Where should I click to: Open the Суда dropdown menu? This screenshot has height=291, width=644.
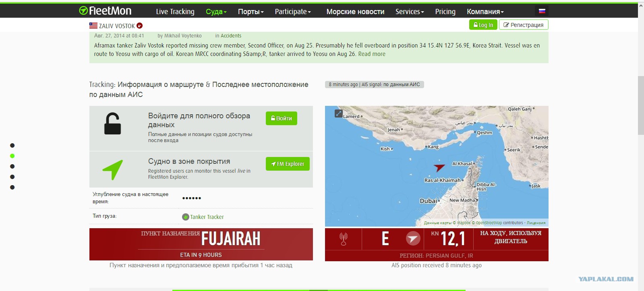click(x=216, y=12)
